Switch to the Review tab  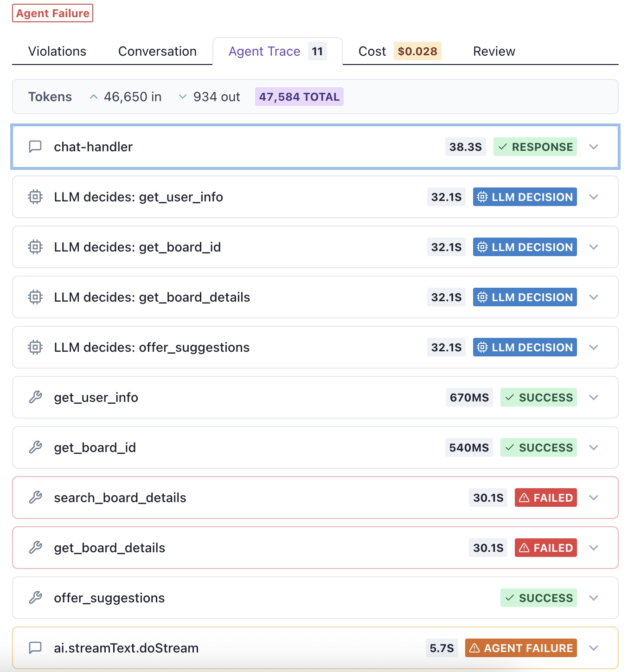click(494, 51)
